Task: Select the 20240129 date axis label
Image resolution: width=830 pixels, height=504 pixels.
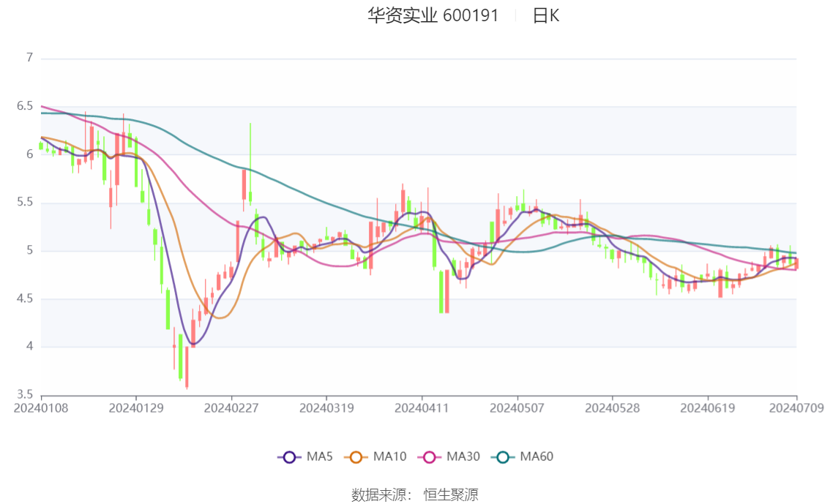Action: point(136,408)
